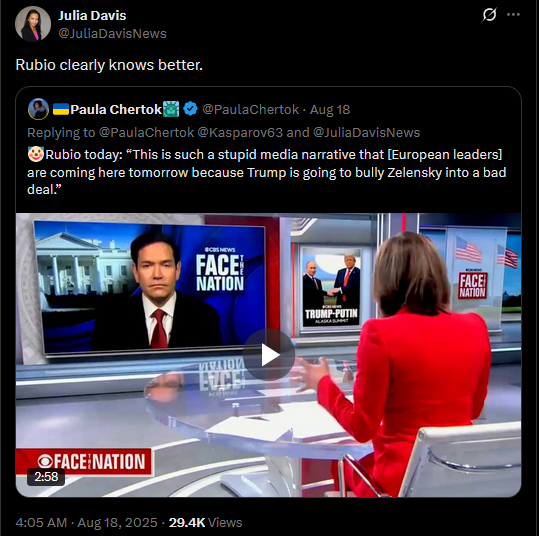539x536 pixels.
Task: Click the Grok explain-post icon
Action: (x=489, y=14)
